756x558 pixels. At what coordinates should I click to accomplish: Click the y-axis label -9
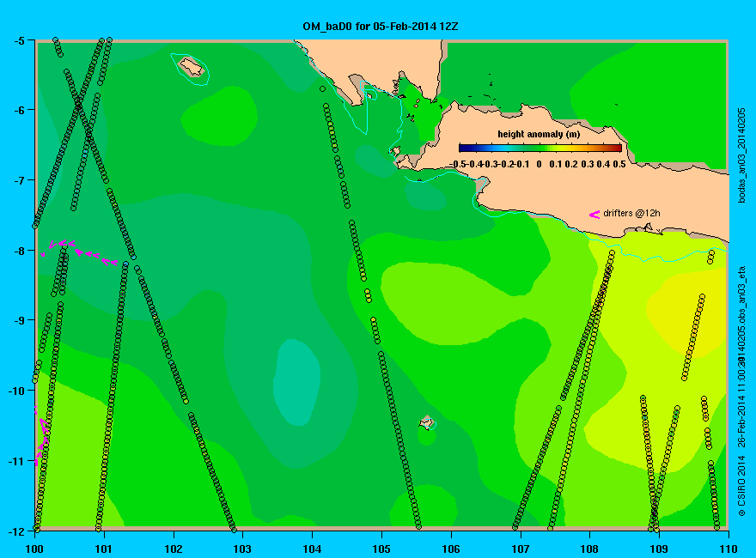tap(19, 320)
